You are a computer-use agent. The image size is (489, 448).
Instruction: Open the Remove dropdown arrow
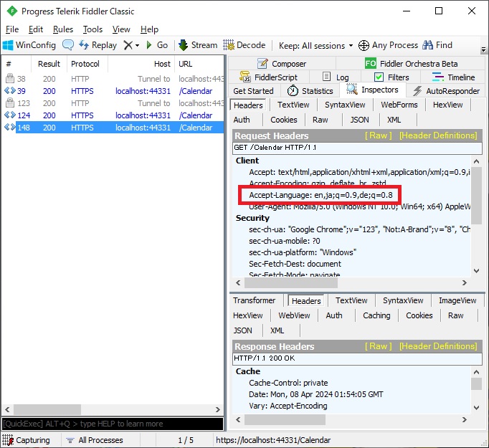pos(137,46)
